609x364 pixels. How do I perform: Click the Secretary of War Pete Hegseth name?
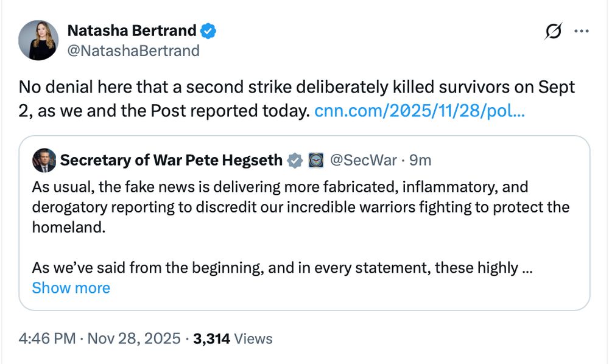[x=171, y=160]
